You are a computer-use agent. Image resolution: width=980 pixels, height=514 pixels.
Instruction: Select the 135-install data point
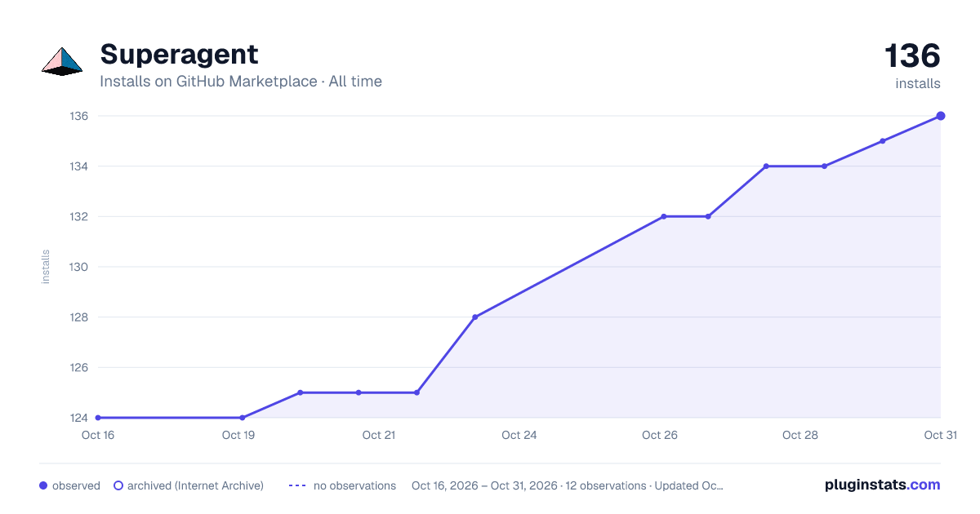(x=883, y=141)
